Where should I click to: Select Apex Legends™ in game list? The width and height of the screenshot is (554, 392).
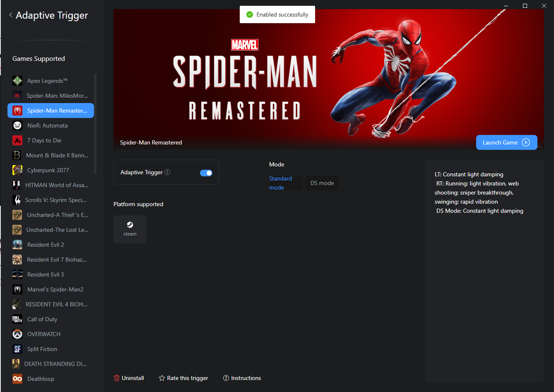click(51, 81)
